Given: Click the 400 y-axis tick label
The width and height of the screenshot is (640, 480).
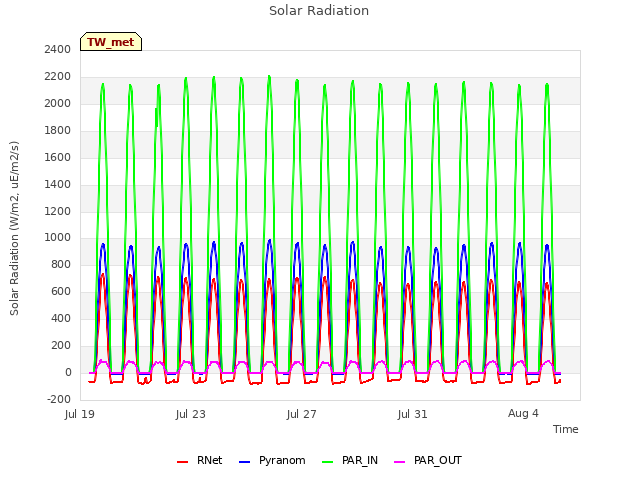Looking at the screenshot, I should point(61,318).
